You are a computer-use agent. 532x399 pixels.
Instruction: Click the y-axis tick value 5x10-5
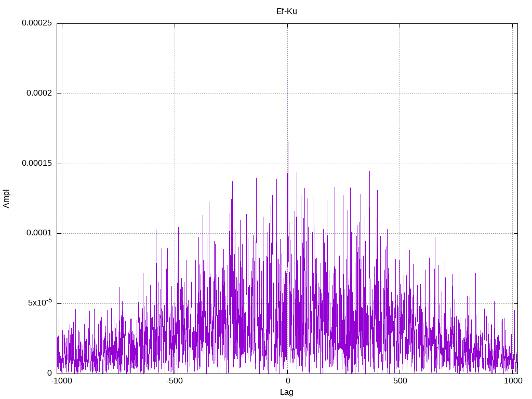pyautogui.click(x=40, y=302)
